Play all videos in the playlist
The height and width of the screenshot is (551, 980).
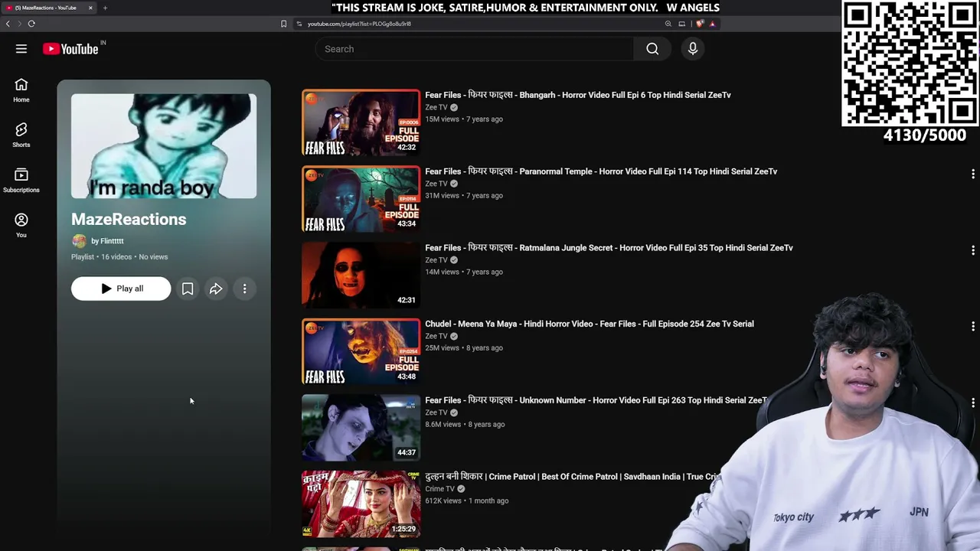tap(121, 289)
